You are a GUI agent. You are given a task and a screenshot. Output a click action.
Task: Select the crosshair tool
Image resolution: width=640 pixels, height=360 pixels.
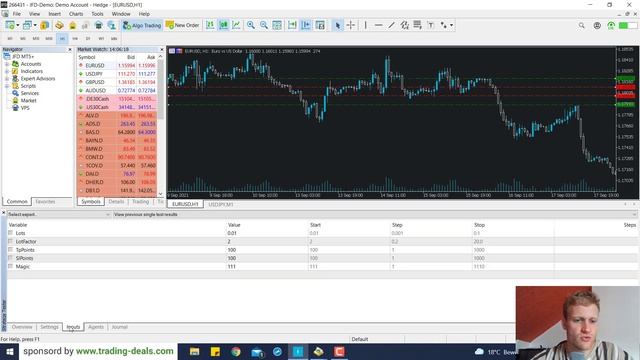pyautogui.click(x=351, y=25)
